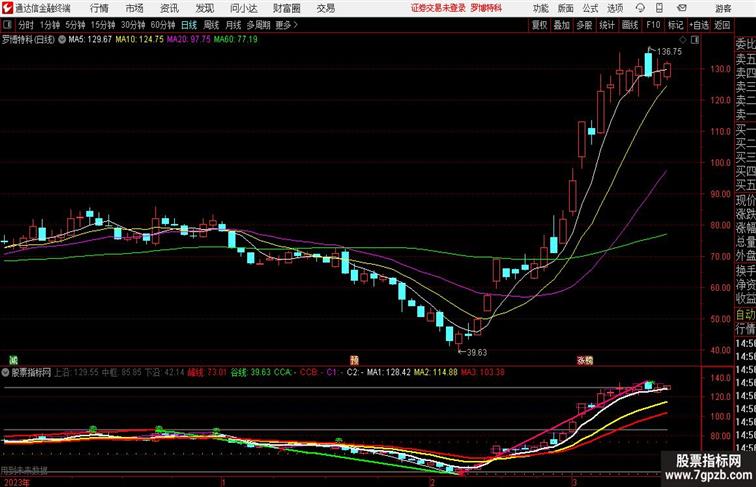Click the MA3: 103.38 sub-indicator value
Viewport: 756px width, 487px height.
point(483,372)
